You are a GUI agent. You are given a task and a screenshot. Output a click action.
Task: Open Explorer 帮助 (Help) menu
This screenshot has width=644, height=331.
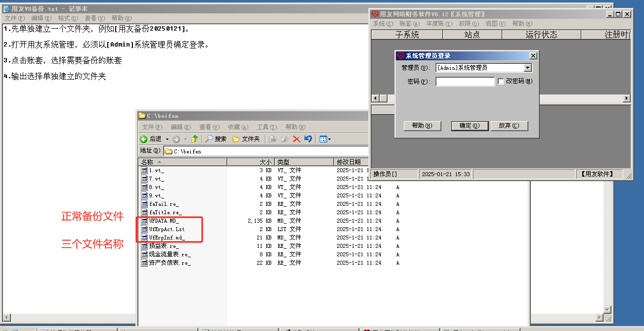295,127
